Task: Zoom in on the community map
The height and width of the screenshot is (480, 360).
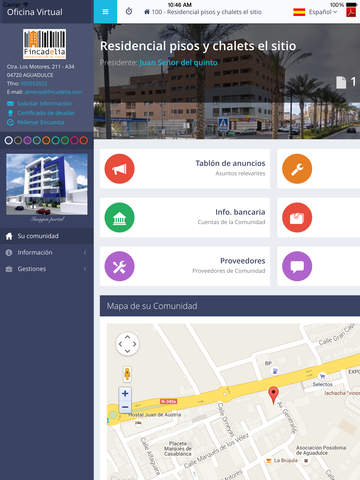Action: [x=125, y=394]
